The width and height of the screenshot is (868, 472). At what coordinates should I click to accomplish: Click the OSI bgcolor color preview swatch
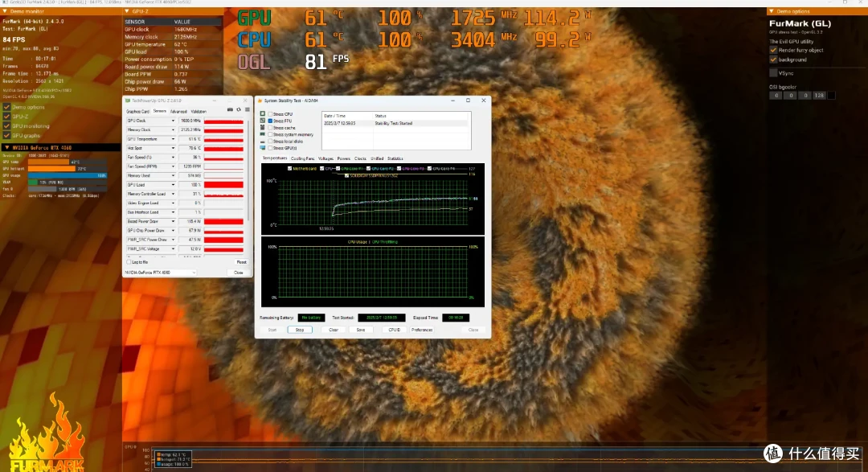pyautogui.click(x=832, y=96)
